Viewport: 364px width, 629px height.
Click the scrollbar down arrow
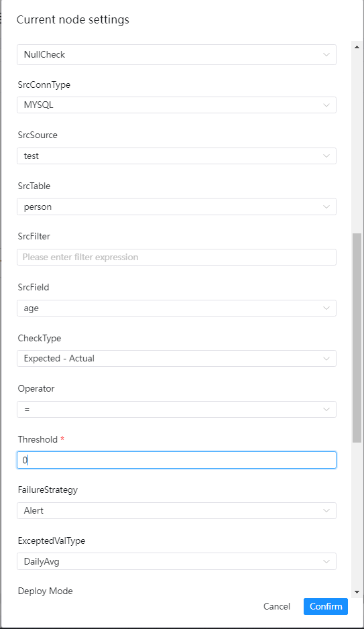(357, 591)
